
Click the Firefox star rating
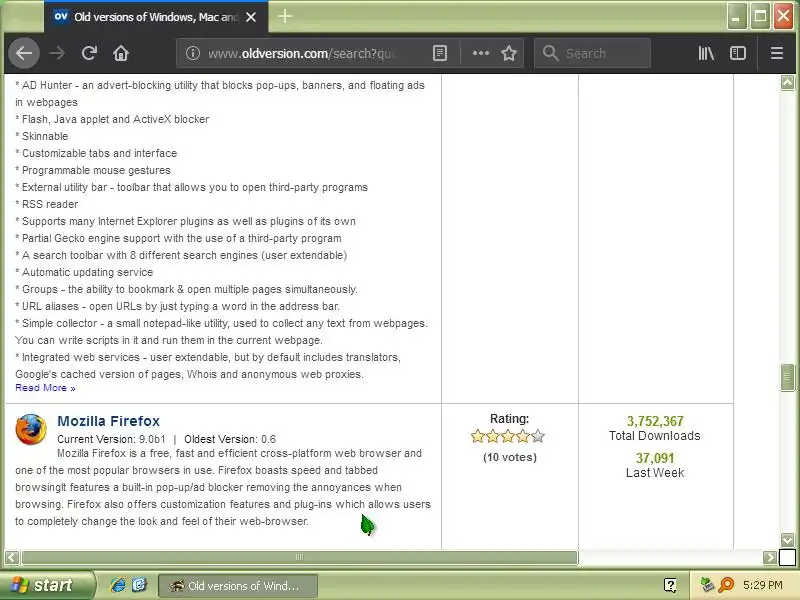pos(508,436)
